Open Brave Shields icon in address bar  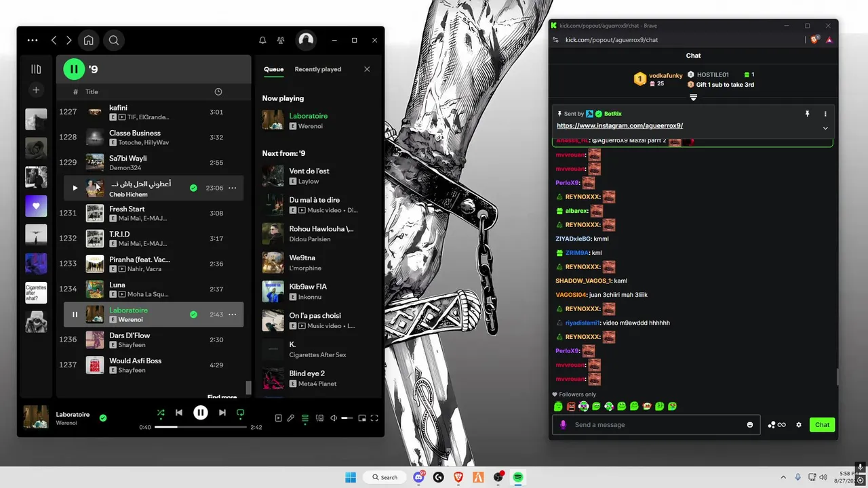coord(814,40)
